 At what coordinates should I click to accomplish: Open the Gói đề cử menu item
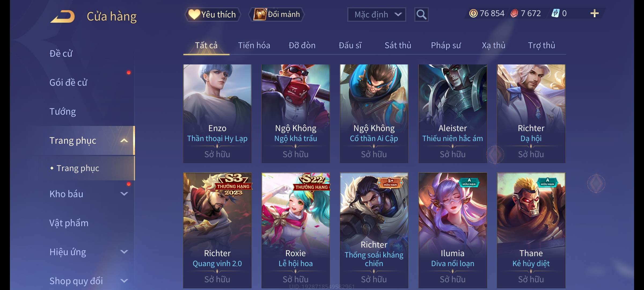(68, 82)
